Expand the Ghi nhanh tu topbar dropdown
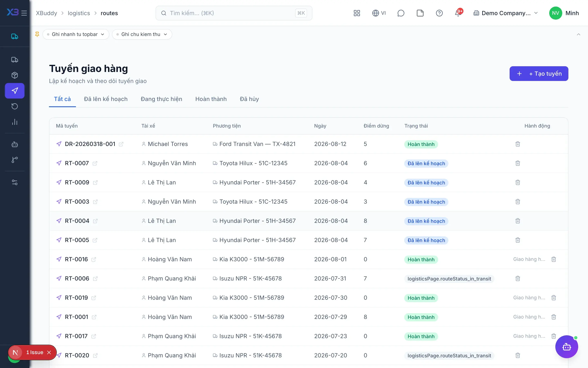Viewport: 588px width, 368px height. pos(76,34)
